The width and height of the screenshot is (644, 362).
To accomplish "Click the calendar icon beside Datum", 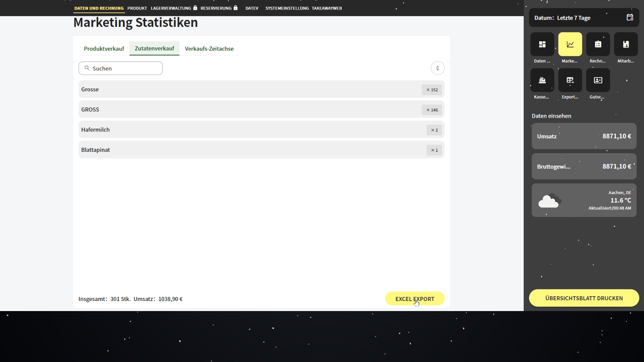I will pos(630,18).
